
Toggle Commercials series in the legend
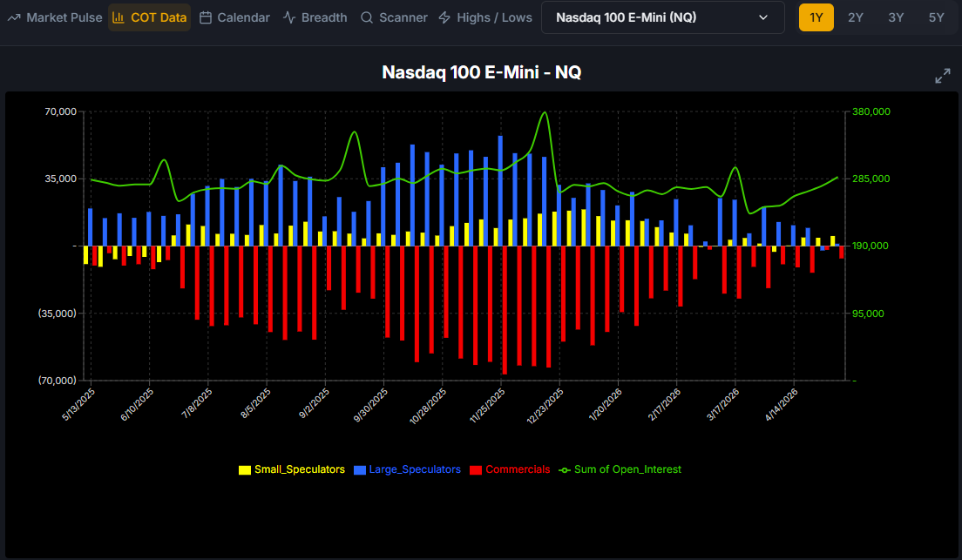(510, 469)
